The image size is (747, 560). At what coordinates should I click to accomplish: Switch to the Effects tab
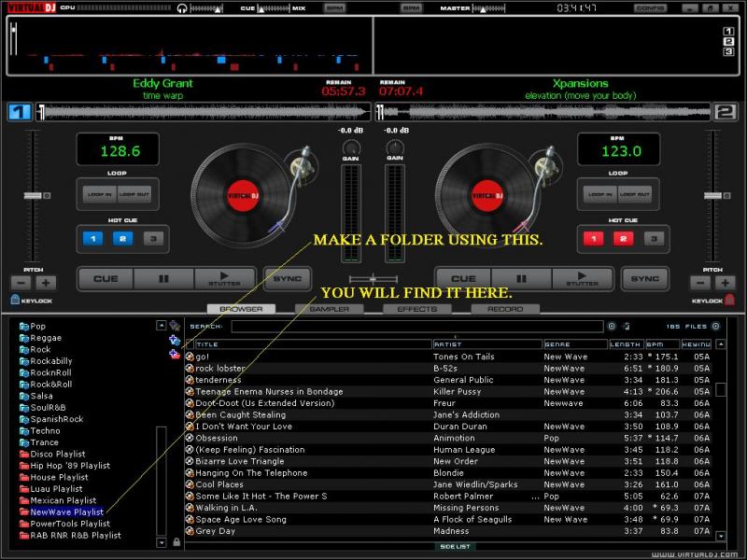coord(416,309)
